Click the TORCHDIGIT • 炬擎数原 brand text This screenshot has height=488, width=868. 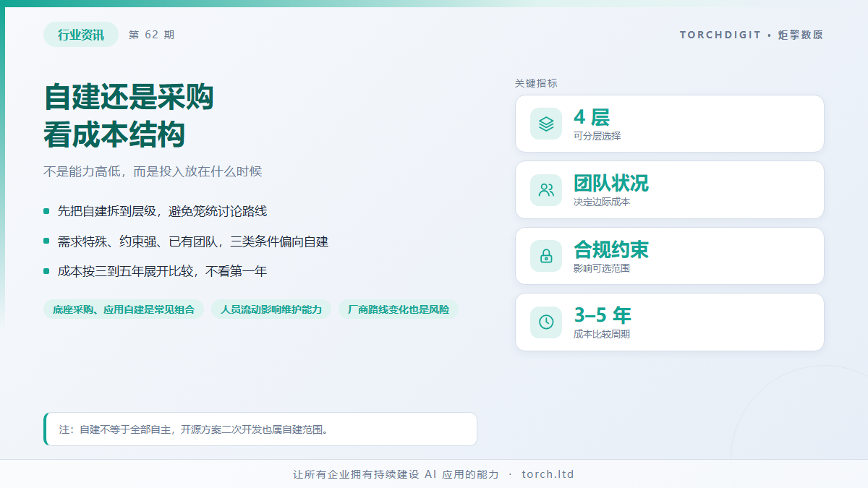pyautogui.click(x=752, y=35)
